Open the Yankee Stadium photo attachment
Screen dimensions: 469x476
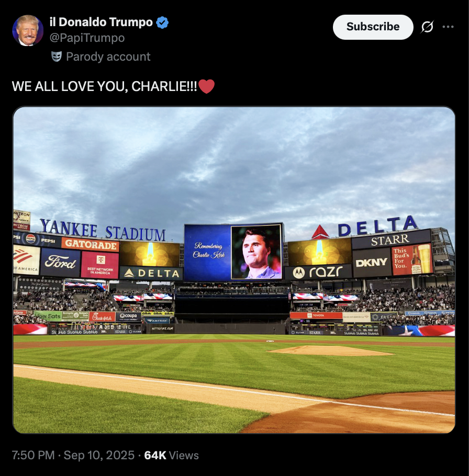(234, 270)
